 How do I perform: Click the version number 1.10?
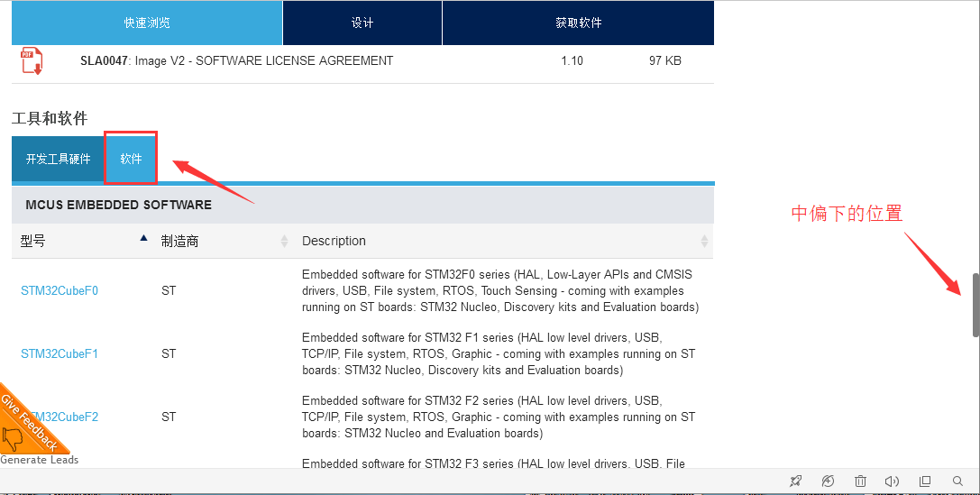572,60
